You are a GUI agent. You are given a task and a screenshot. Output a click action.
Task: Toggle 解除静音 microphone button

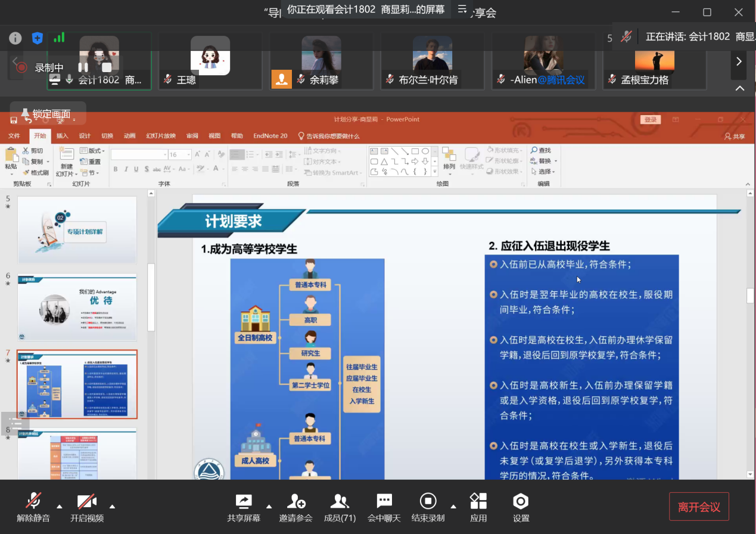(33, 507)
